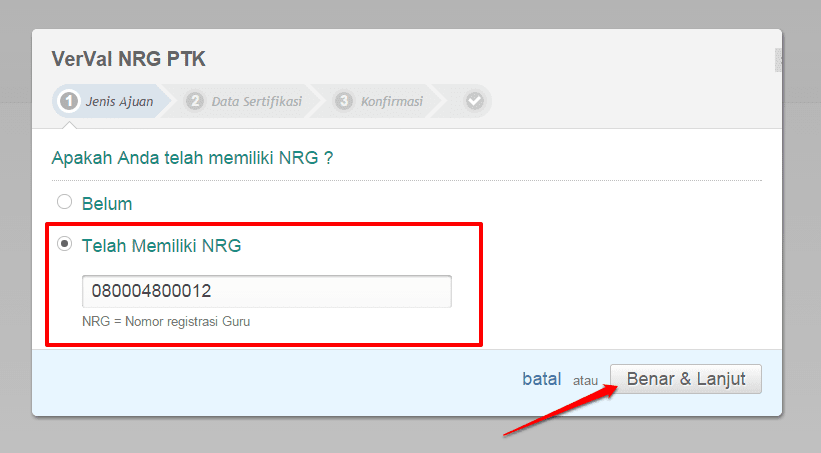This screenshot has height=453, width=821.
Task: Click the step 2 number circle
Action: pyautogui.click(x=195, y=101)
